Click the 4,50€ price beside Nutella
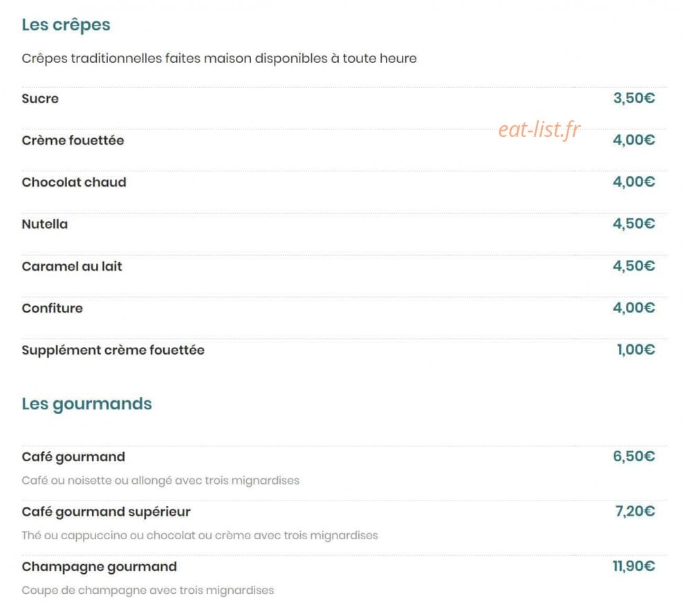 click(x=634, y=223)
